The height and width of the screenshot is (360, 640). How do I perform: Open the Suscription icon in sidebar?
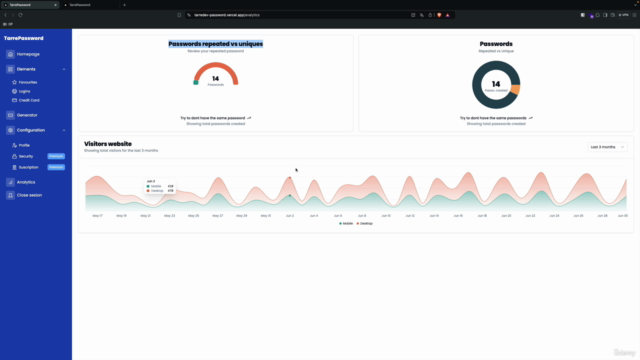(14, 167)
